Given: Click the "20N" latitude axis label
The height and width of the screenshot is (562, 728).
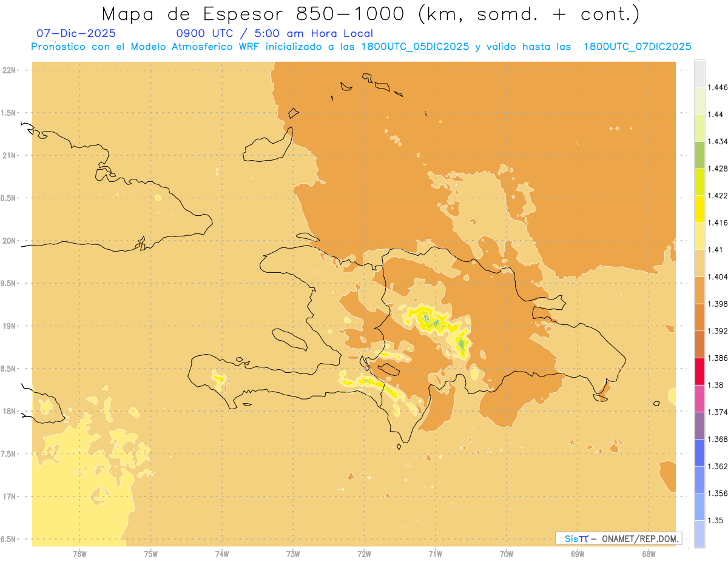Looking at the screenshot, I should (x=9, y=241).
